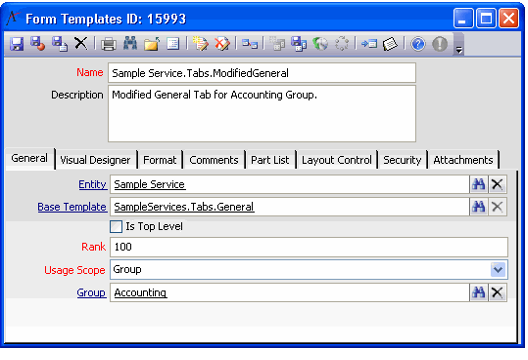Click the printer icon in toolbar
Screen dimensions: 528x360
[109, 44]
